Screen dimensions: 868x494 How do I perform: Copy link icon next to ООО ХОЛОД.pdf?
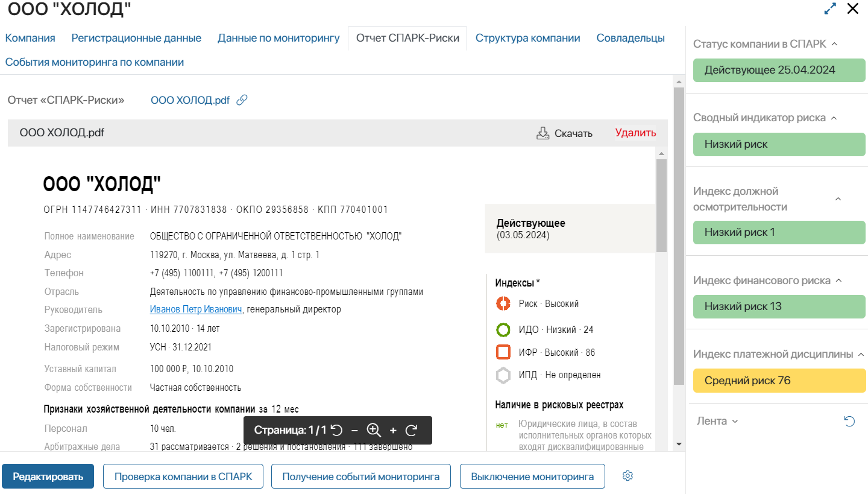click(242, 100)
